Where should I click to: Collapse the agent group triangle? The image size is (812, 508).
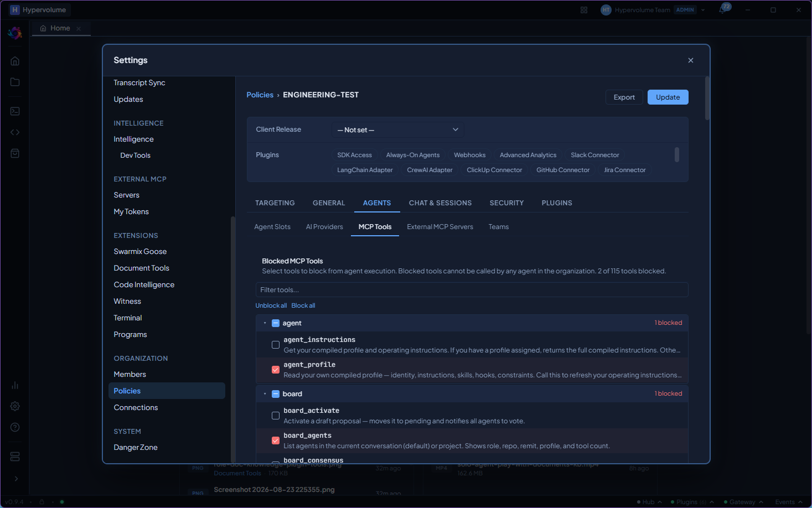coord(265,323)
